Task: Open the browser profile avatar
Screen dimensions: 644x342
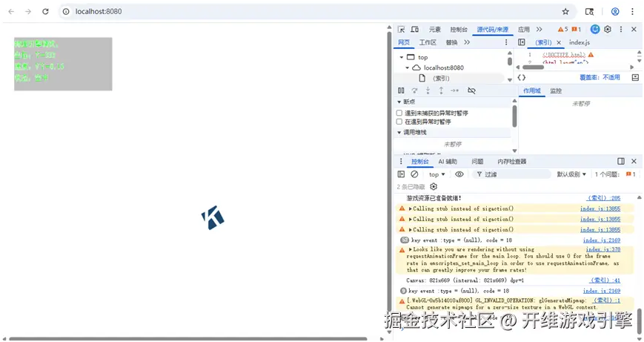Action: tap(615, 12)
